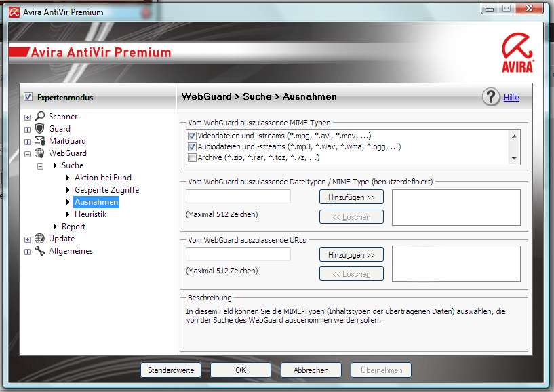
Task: Enable the Archive MIME type checkbox
Action: (x=192, y=157)
